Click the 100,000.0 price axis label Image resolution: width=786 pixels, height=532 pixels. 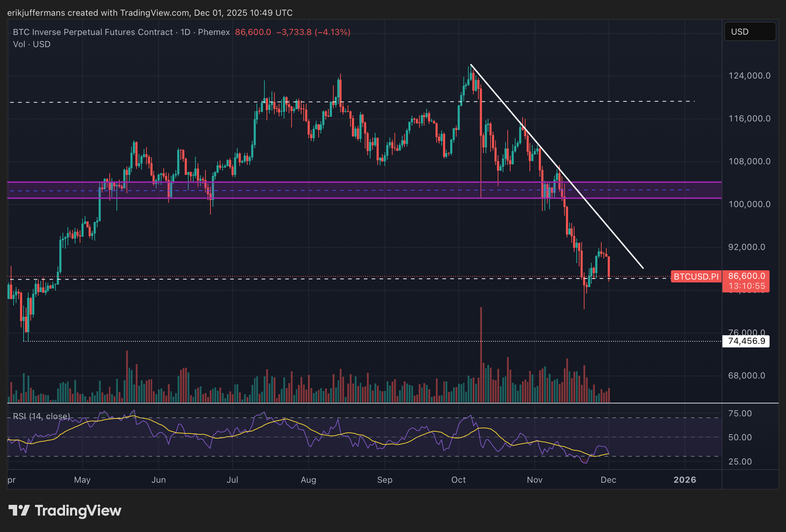[749, 204]
